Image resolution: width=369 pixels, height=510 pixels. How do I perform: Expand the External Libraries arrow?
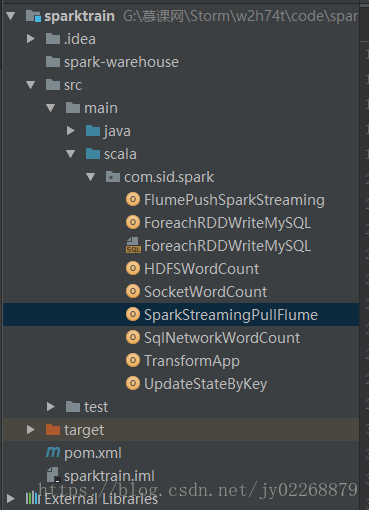pos(11,499)
